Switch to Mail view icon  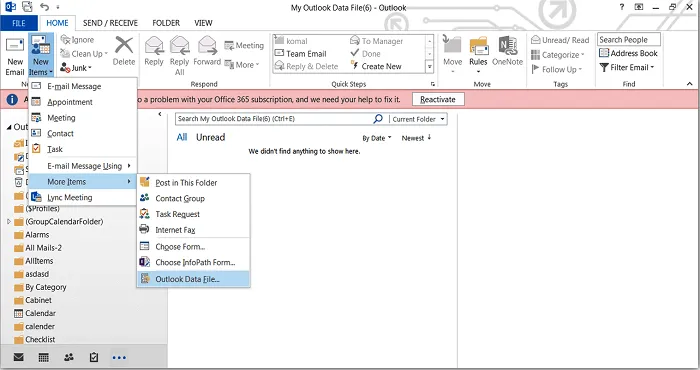(18, 357)
